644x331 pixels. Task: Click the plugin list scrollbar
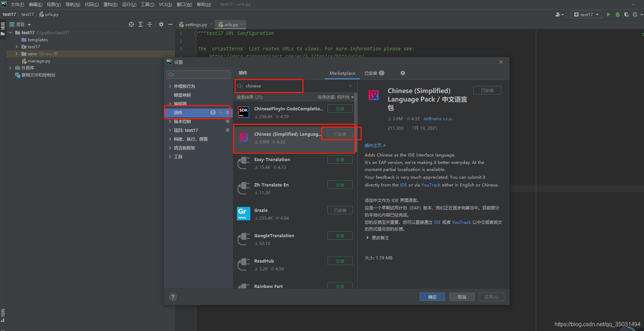(x=356, y=123)
